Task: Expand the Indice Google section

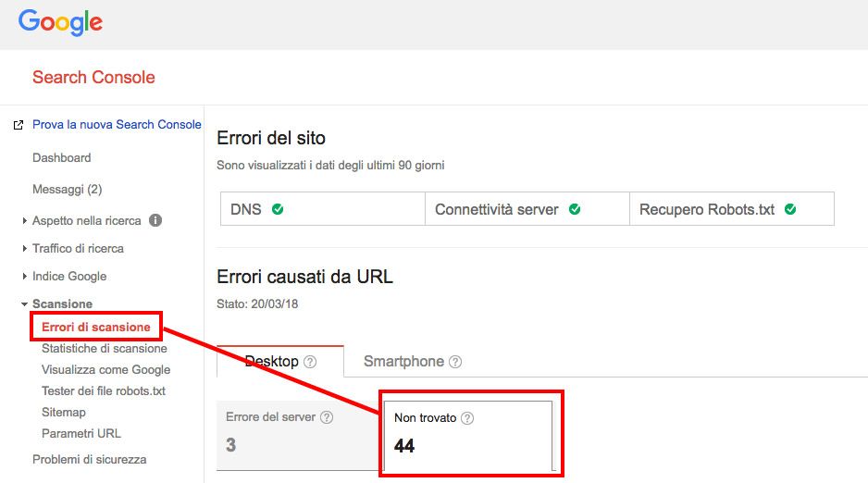Action: point(24,276)
